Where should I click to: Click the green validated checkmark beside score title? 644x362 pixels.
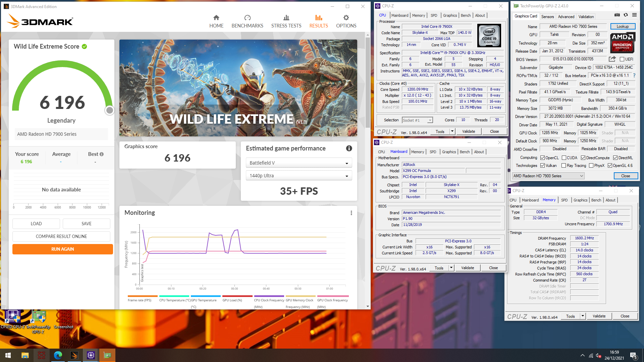[x=85, y=47]
